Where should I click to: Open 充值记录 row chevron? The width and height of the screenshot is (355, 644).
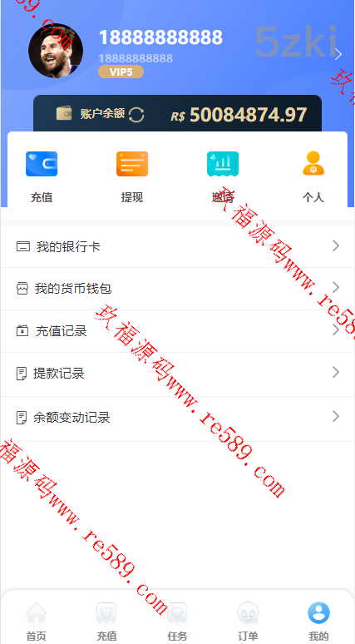(x=336, y=329)
